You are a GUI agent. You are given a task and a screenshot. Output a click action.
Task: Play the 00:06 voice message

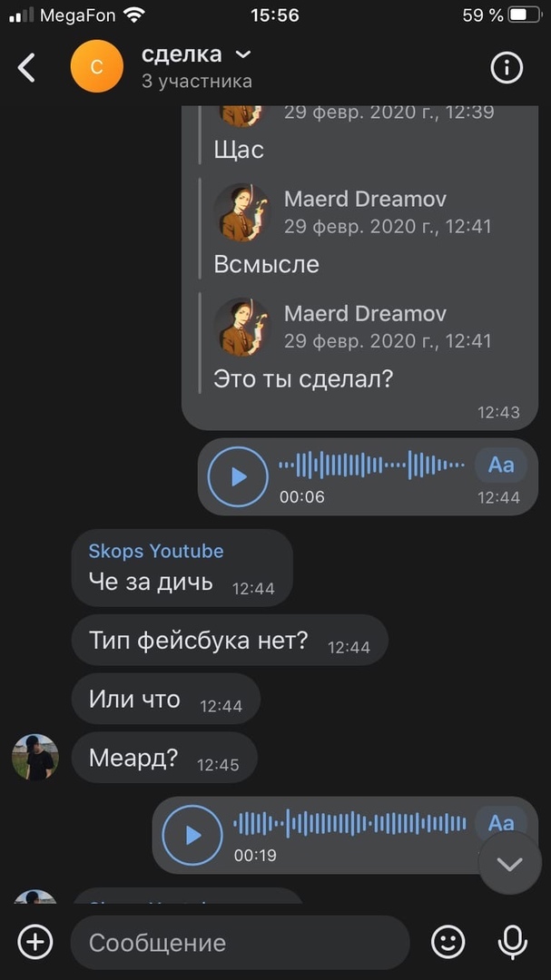point(238,477)
